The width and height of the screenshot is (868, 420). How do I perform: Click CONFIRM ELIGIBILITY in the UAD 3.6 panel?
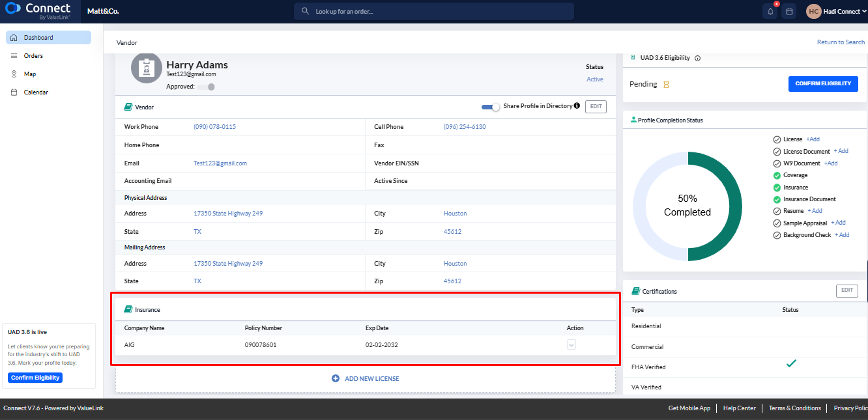pyautogui.click(x=823, y=84)
